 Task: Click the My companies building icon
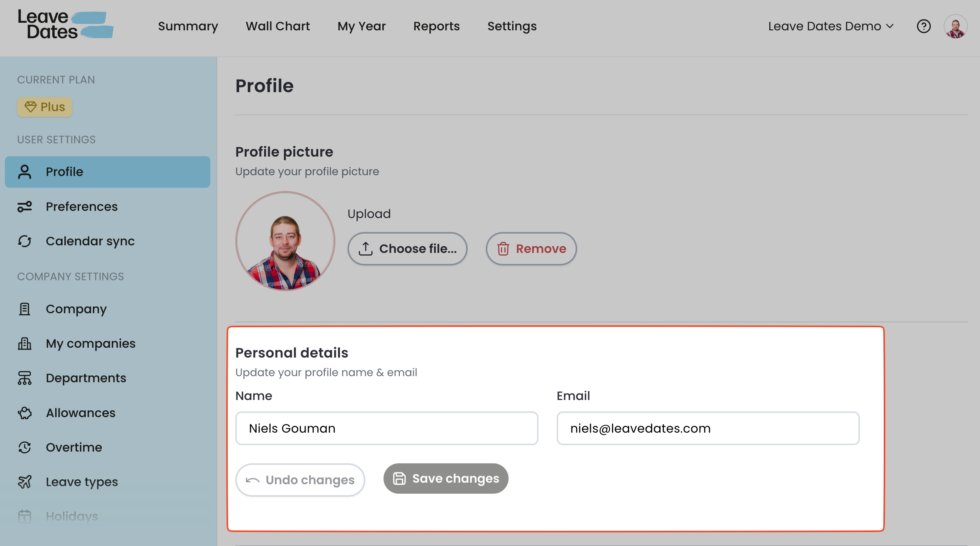pyautogui.click(x=25, y=344)
